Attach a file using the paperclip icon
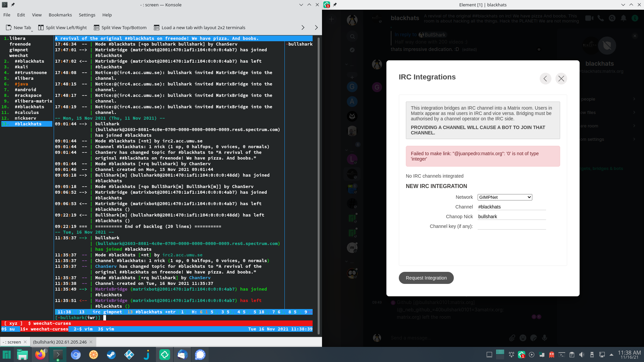 click(x=513, y=338)
